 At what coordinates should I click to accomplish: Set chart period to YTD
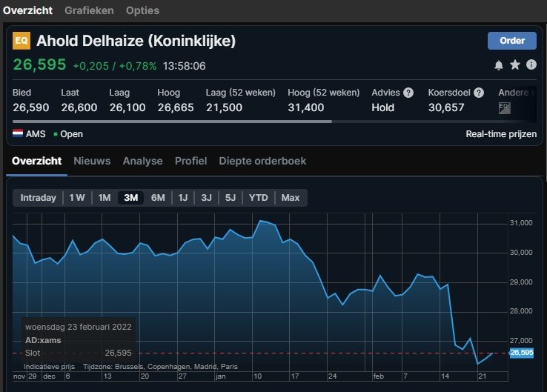(259, 198)
